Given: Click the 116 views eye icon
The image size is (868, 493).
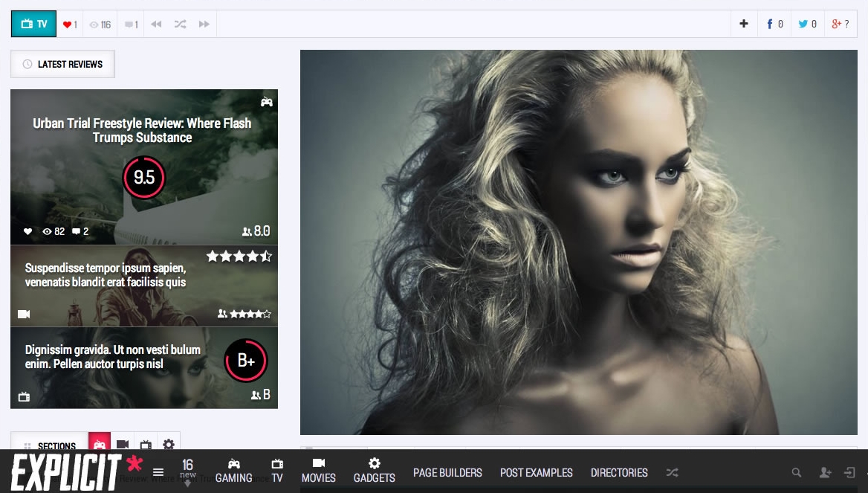Looking at the screenshot, I should coord(94,25).
